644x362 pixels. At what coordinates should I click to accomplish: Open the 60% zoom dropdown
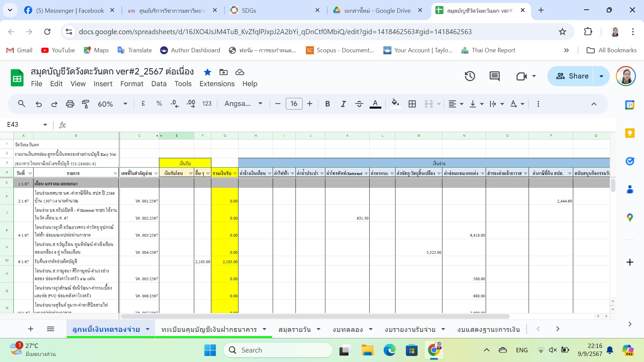[112, 104]
